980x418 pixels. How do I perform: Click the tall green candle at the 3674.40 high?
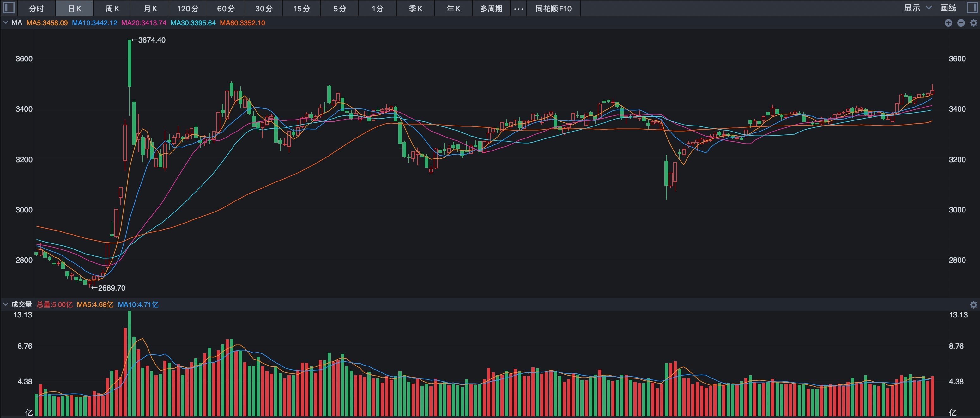point(130,63)
